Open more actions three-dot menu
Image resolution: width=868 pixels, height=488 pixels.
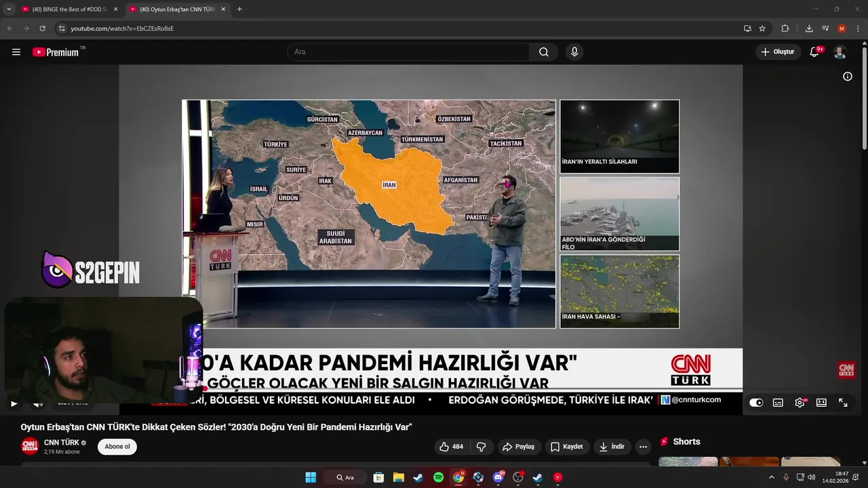(643, 447)
